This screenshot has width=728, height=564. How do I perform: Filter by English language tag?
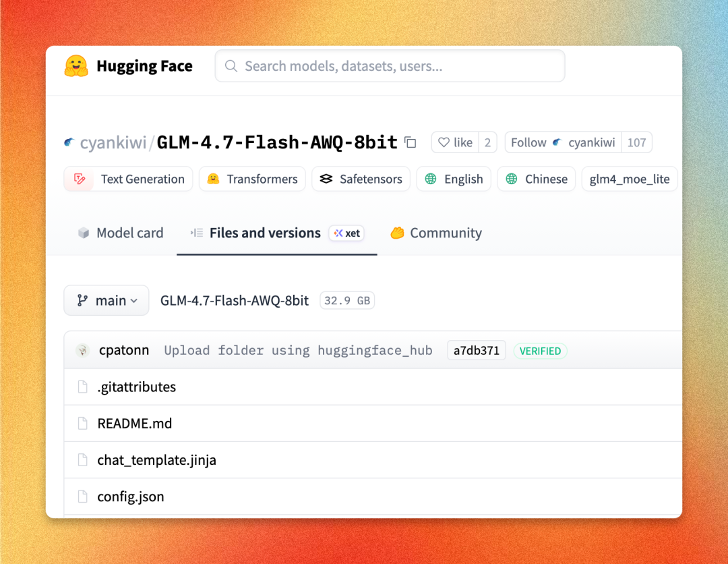(x=454, y=179)
